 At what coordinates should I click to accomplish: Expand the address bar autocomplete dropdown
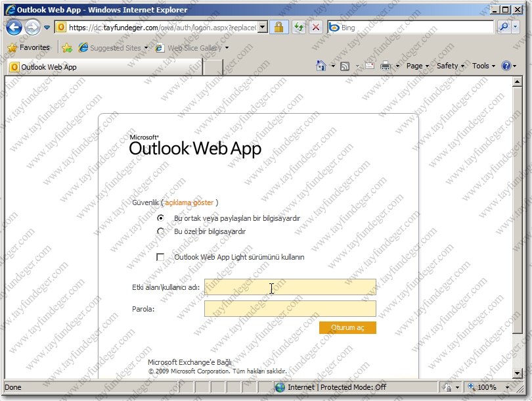263,28
